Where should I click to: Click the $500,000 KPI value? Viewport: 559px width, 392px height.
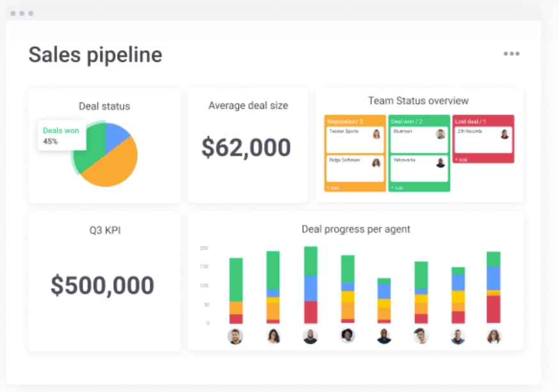tap(102, 285)
